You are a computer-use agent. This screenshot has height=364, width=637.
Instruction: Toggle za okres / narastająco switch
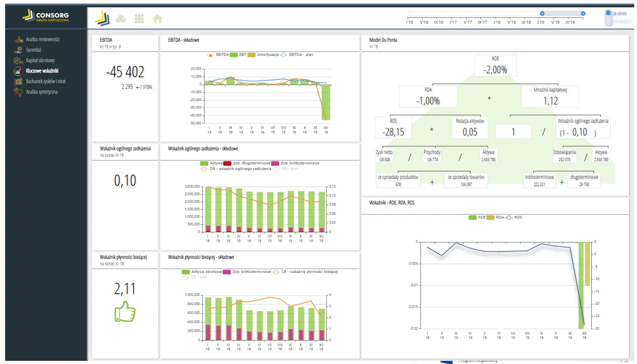608,18
